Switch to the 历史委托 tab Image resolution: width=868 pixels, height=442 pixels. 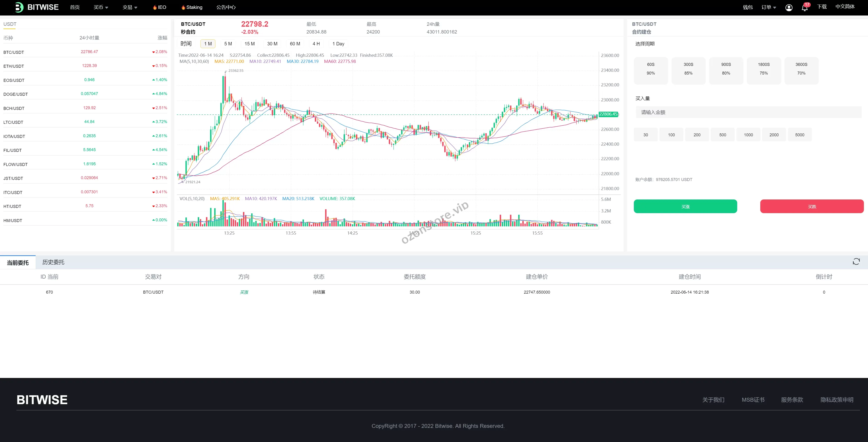pyautogui.click(x=53, y=262)
